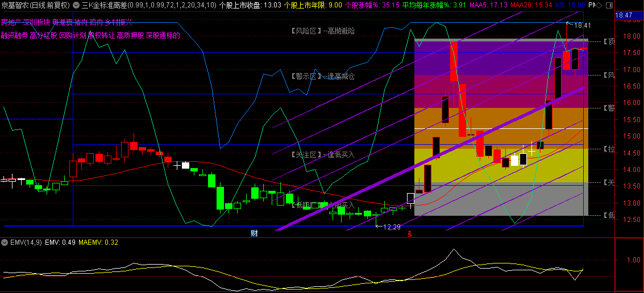Click the 粤港澳 concept tag
The image size is (644, 293).
tap(63, 22)
